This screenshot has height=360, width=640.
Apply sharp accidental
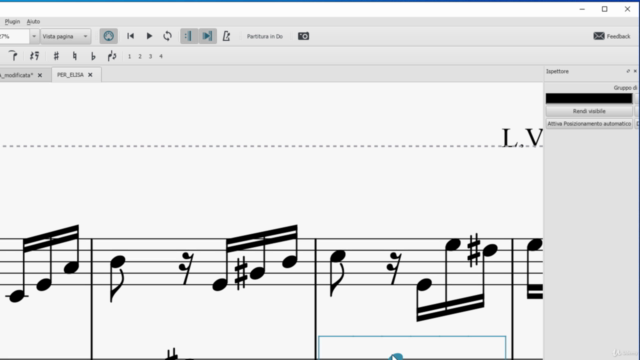(56, 56)
